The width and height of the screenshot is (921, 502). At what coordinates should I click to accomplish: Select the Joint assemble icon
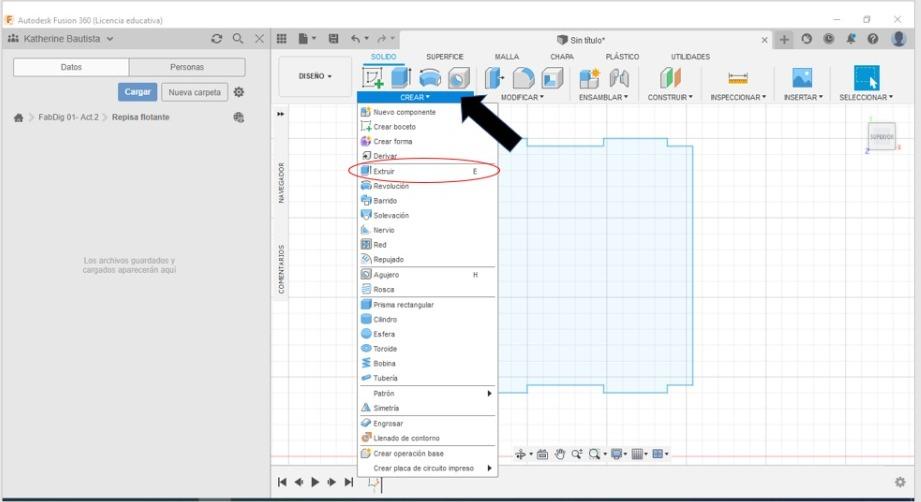tap(619, 78)
